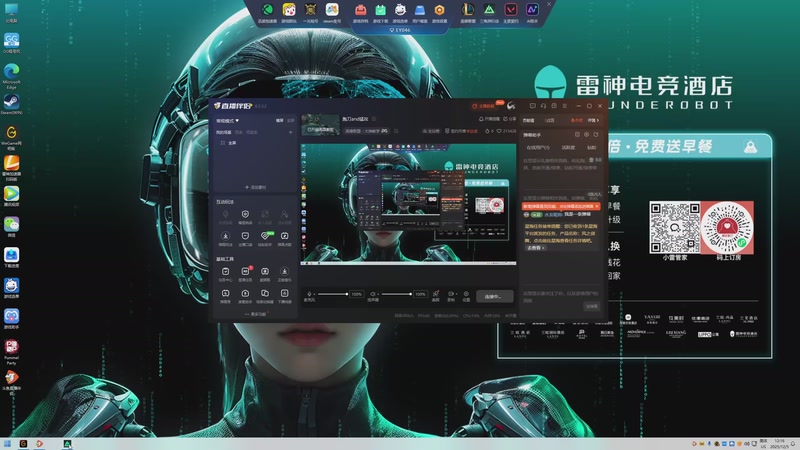Open the orange hexagon 游戏设置 icon in dock
The width and height of the screenshot is (800, 450).
point(439,9)
